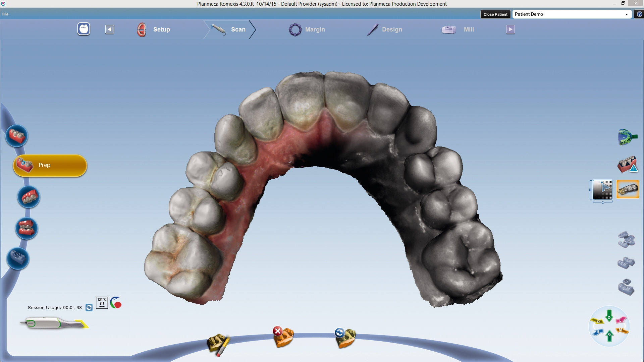
Task: Click the Session Usage time text
Action: [x=55, y=307]
